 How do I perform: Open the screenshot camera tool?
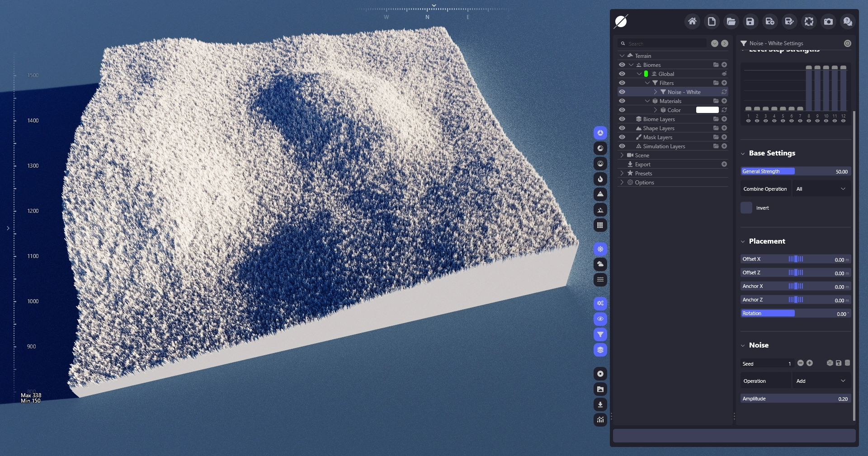pos(828,22)
